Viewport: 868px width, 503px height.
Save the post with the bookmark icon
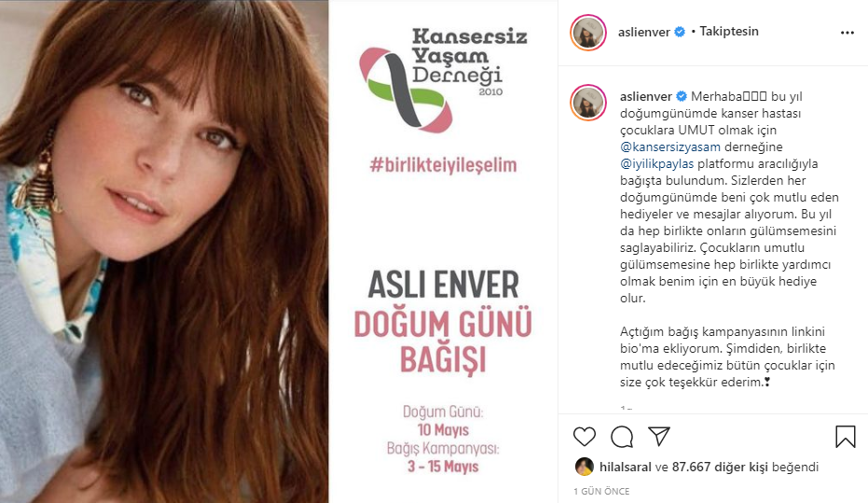[x=846, y=437]
